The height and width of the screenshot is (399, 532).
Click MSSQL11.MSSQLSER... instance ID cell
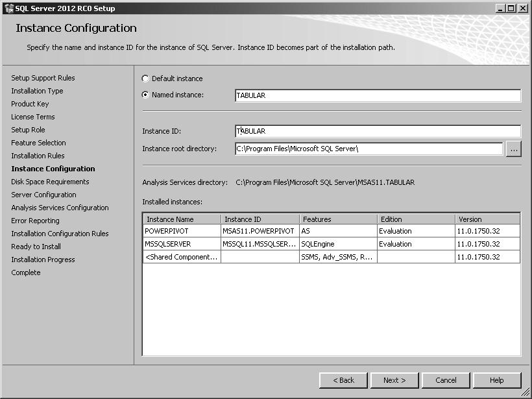260,244
